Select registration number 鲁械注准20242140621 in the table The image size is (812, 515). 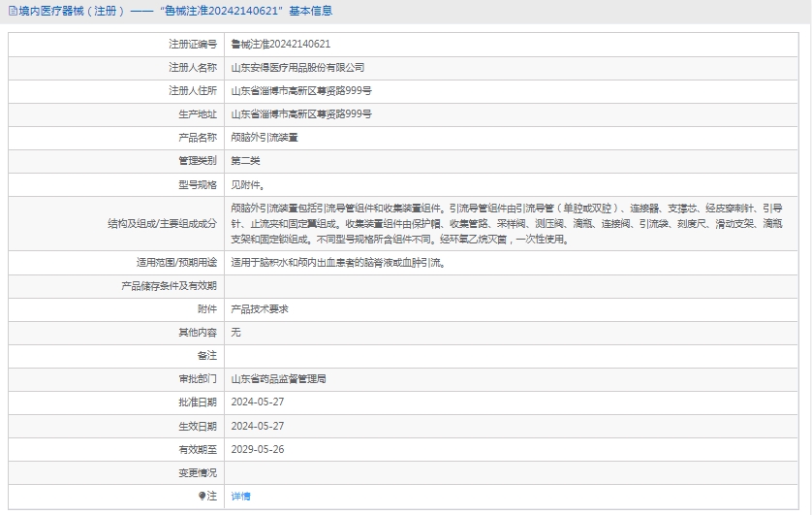281,45
